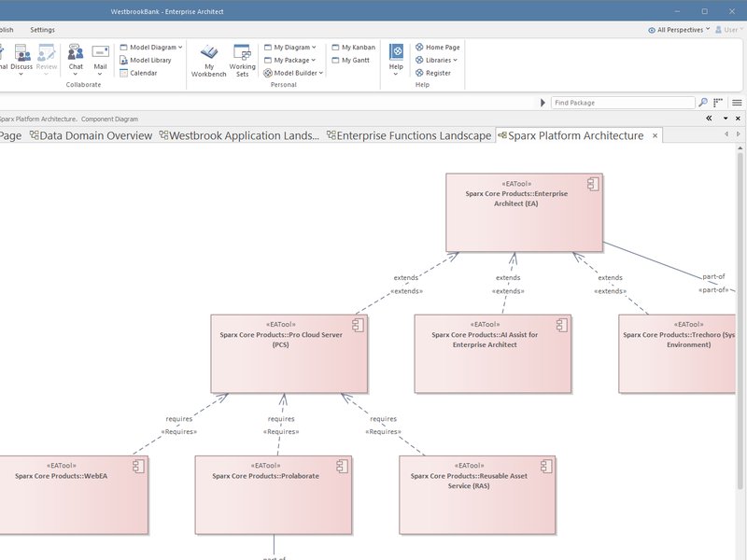Click the search magnifier icon
Screen dimensions: 747x560
[x=703, y=103]
